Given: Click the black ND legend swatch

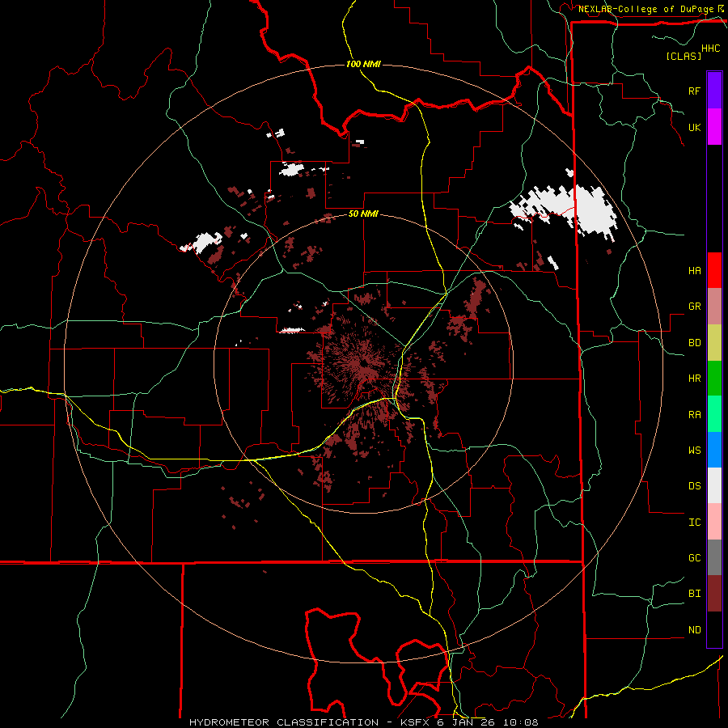Looking at the screenshot, I should coord(714,629).
